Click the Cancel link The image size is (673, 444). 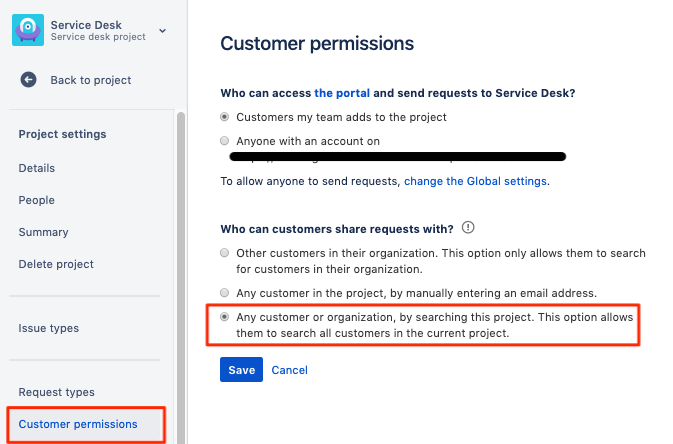[290, 370]
